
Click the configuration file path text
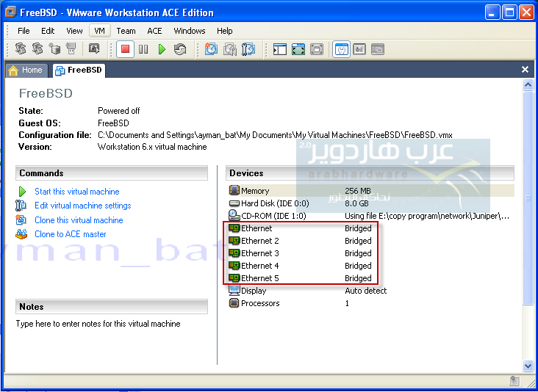pos(275,135)
